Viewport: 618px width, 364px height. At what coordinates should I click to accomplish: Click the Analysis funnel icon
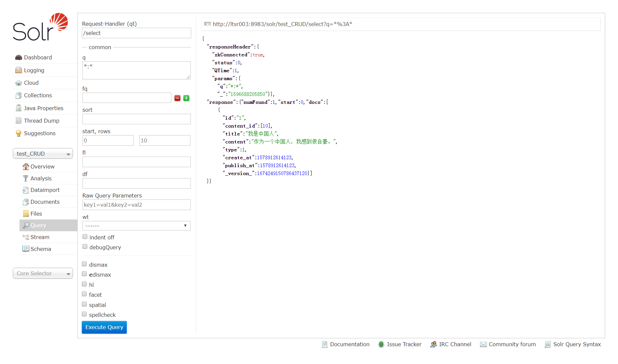click(26, 178)
